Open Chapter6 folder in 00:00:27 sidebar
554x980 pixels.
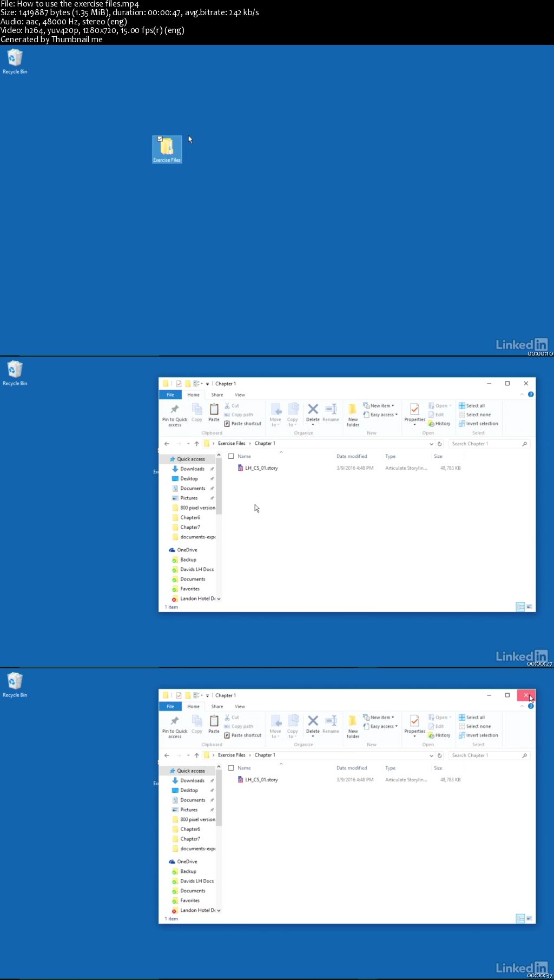[x=190, y=517]
